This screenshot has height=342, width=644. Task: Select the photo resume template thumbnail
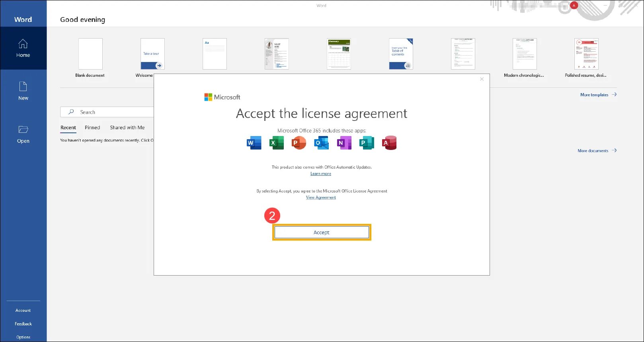(277, 54)
